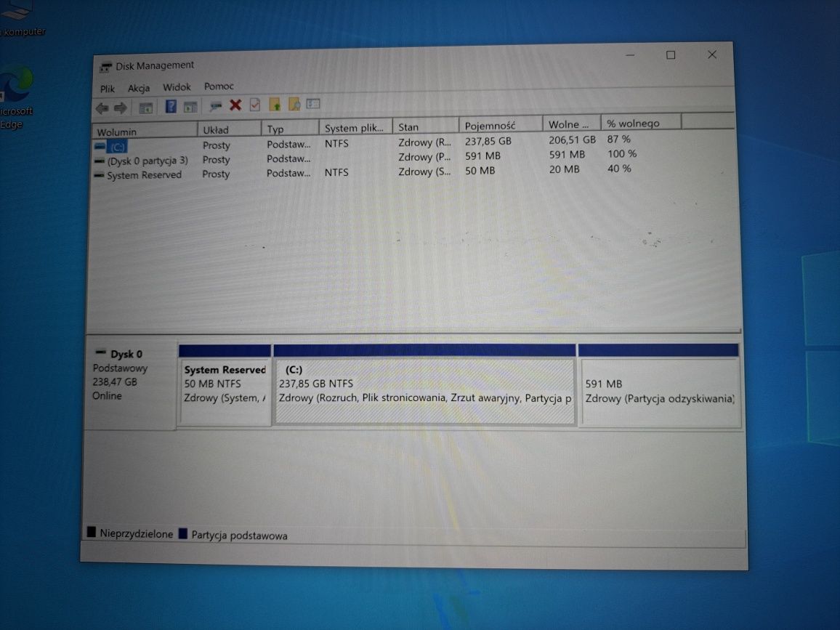
Task: Open the Akcja menu
Action: 139,88
